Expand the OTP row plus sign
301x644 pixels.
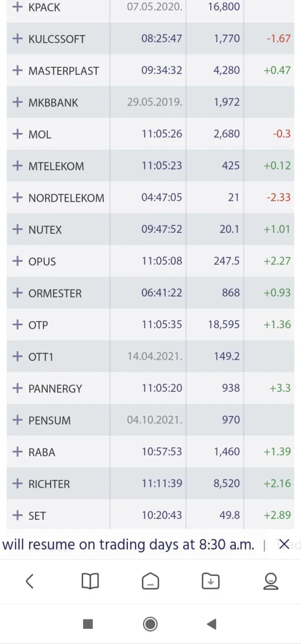point(18,325)
